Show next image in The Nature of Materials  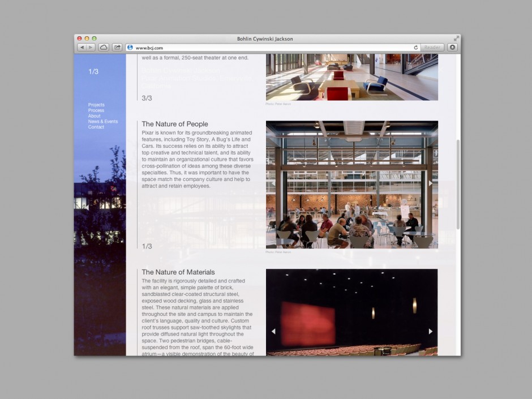pos(430,332)
